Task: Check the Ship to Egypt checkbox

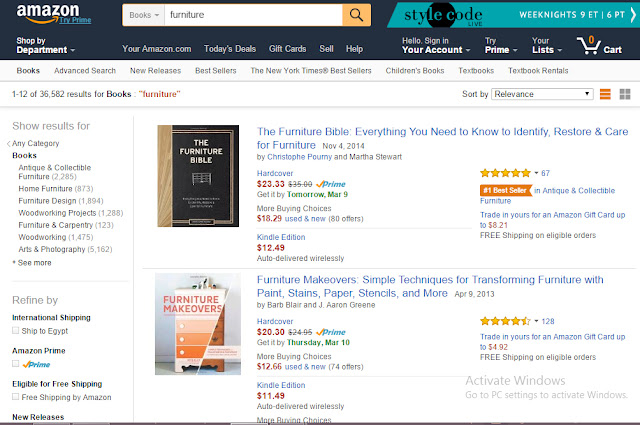Action: (x=15, y=331)
